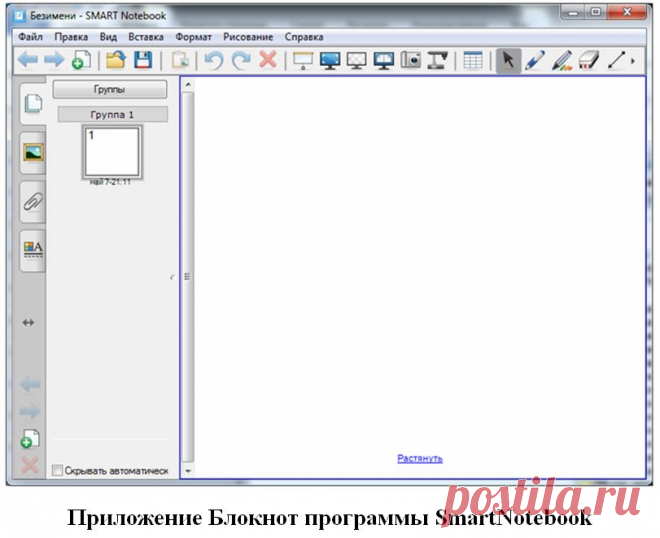Go to previous page in sidebar
Screen dimensions: 660x538
(30, 384)
